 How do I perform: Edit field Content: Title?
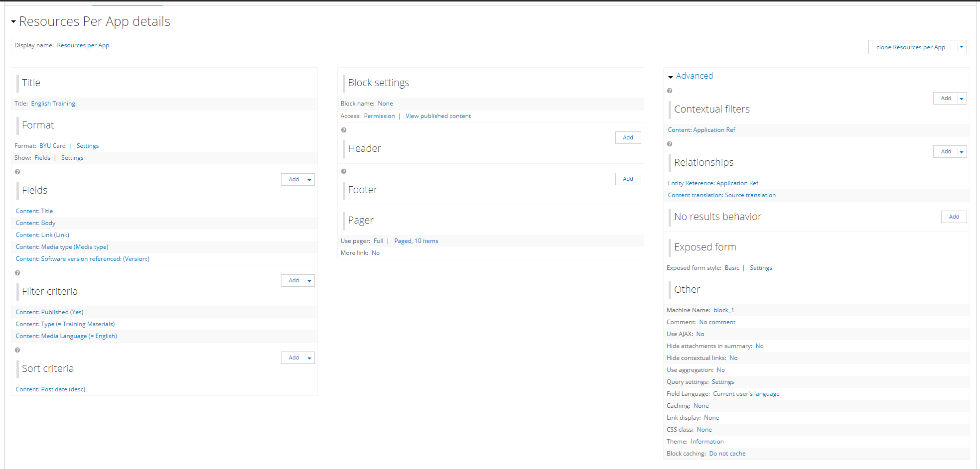pyautogui.click(x=34, y=211)
